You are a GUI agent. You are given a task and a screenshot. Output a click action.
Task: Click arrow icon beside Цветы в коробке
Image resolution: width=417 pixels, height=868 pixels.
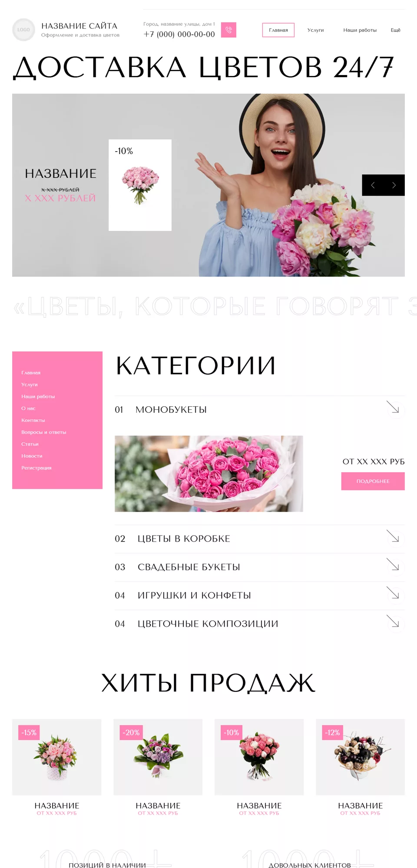click(x=394, y=538)
